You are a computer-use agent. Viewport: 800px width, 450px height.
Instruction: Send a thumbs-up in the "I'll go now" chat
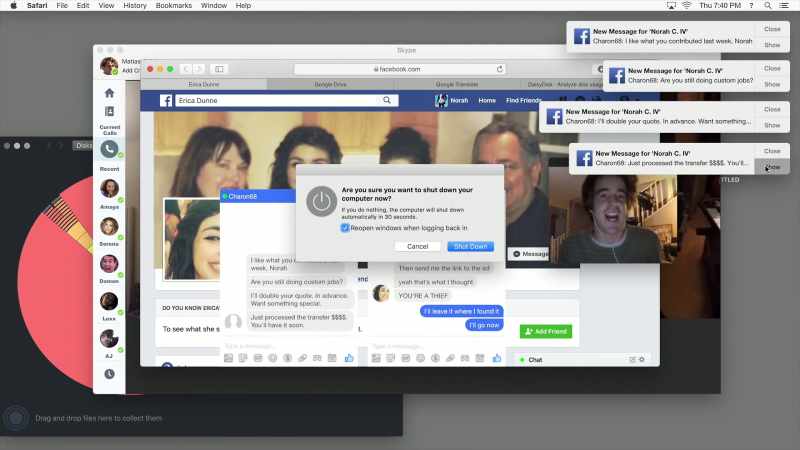click(497, 358)
